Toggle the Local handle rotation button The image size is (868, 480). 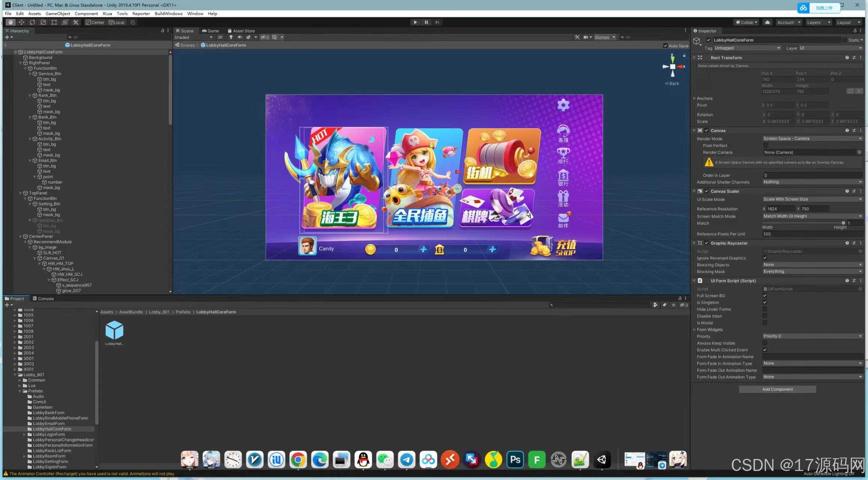(x=117, y=22)
